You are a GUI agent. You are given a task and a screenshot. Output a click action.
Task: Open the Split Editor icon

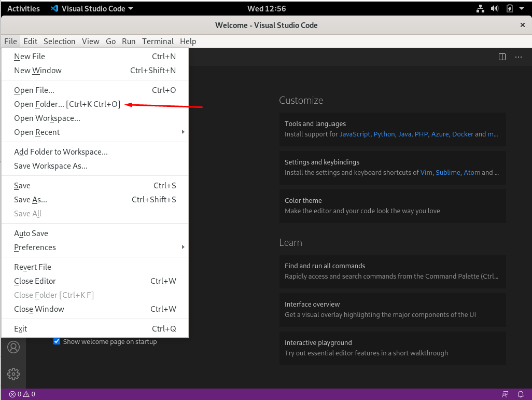[x=502, y=57]
